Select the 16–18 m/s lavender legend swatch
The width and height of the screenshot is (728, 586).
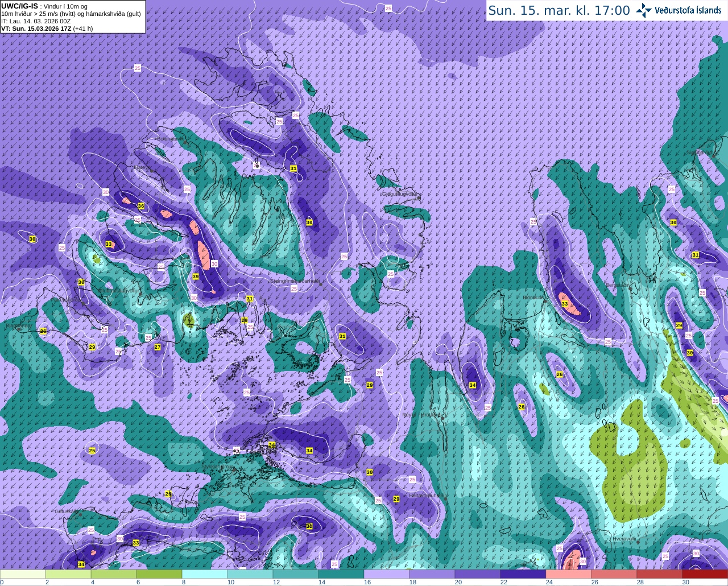coord(387,574)
